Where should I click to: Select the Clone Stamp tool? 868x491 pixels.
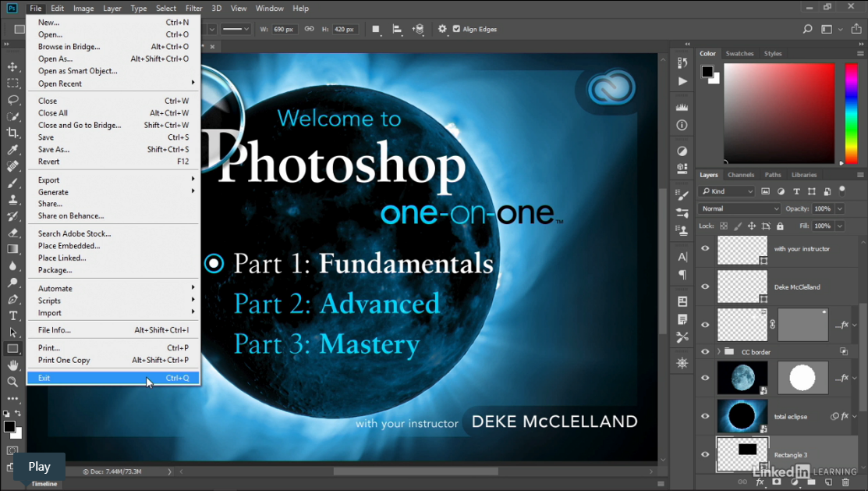(12, 200)
